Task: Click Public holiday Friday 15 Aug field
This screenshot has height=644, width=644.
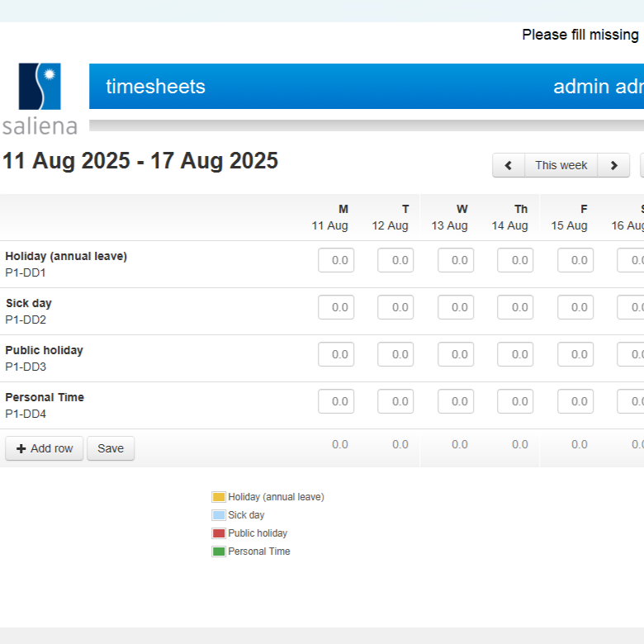Action: point(575,354)
